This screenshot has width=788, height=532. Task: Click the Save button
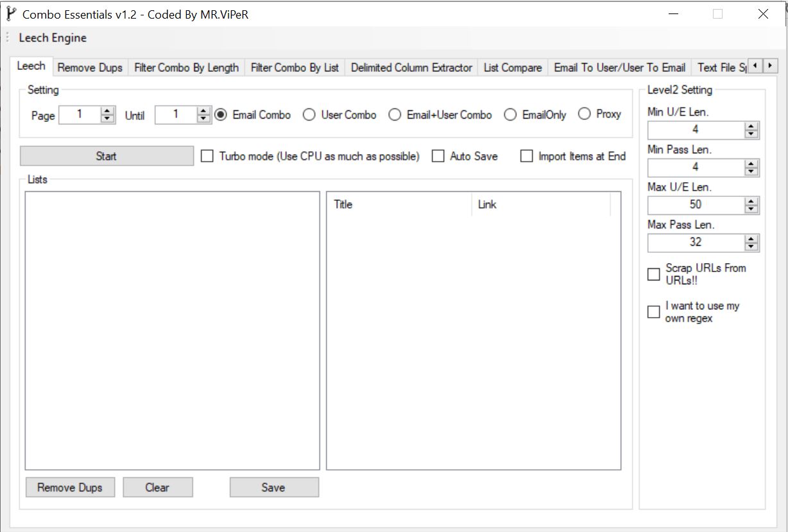pyautogui.click(x=273, y=487)
